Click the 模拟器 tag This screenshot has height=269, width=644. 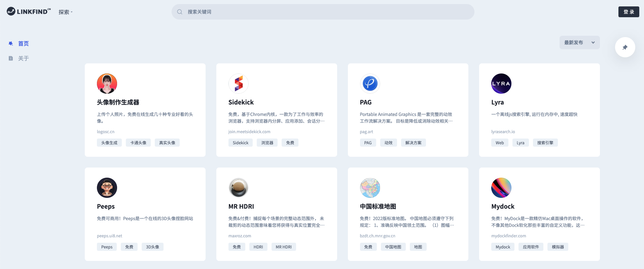(558, 247)
